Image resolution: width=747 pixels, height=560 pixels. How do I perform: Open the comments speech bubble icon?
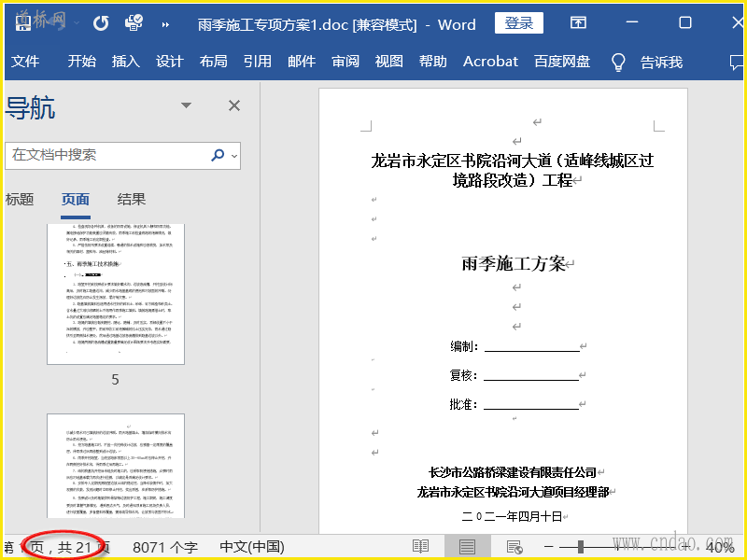click(x=737, y=63)
